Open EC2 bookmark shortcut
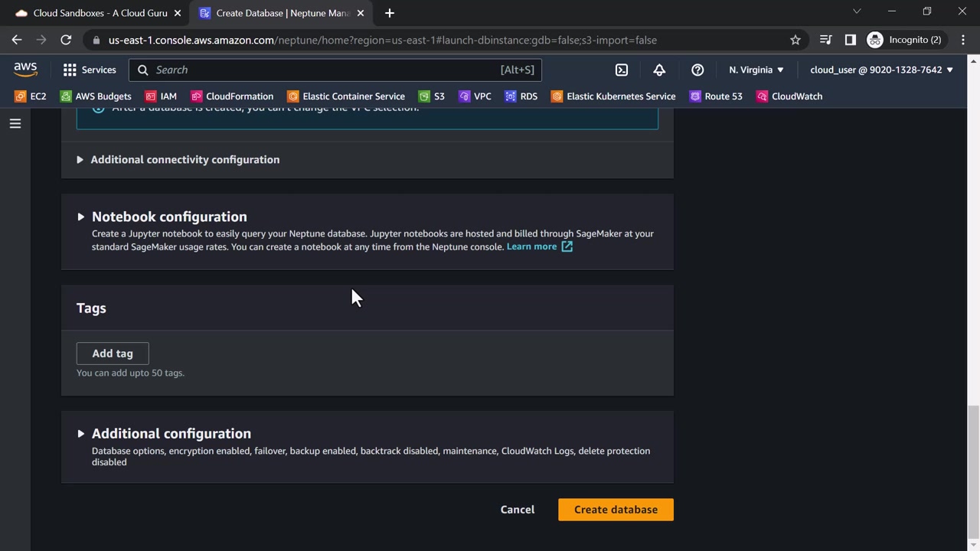980x551 pixels. (31, 96)
